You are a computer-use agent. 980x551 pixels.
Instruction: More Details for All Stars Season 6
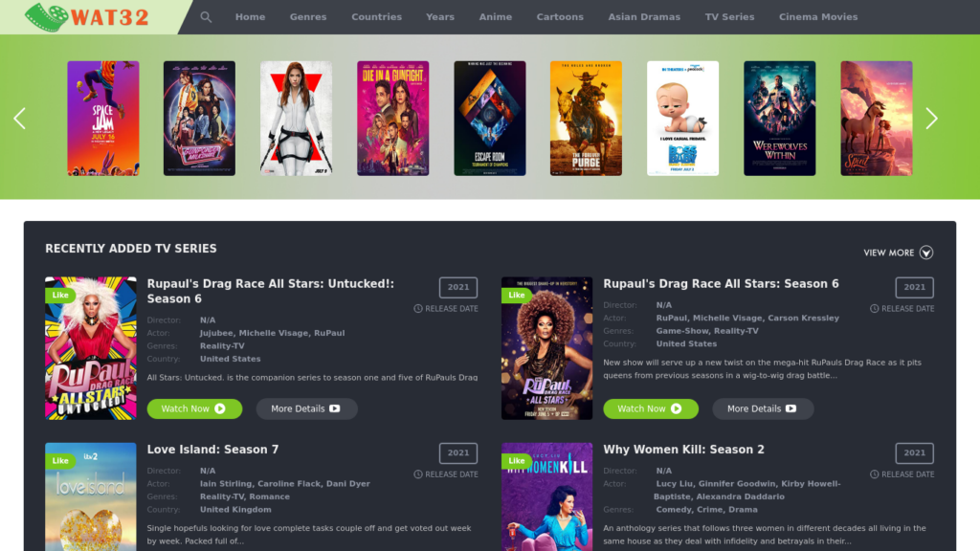click(763, 408)
